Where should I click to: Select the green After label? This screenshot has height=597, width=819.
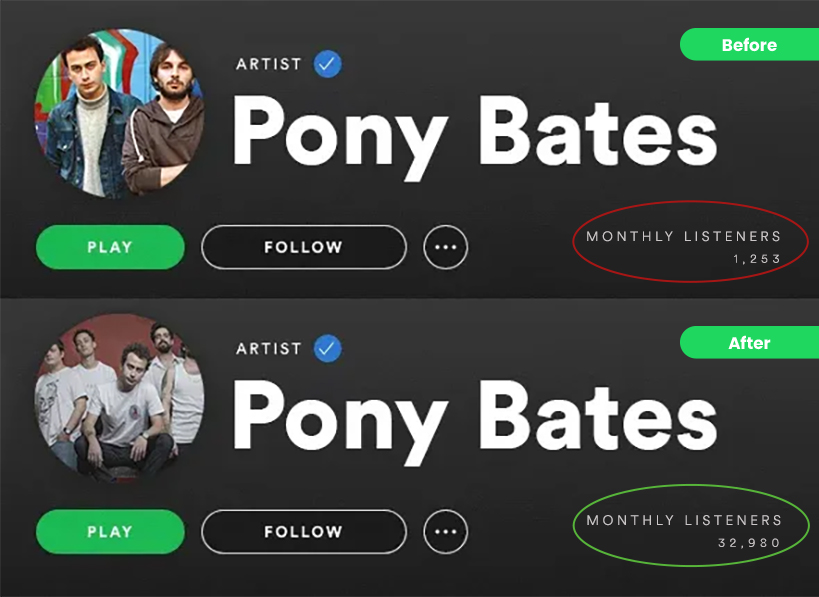click(x=749, y=343)
